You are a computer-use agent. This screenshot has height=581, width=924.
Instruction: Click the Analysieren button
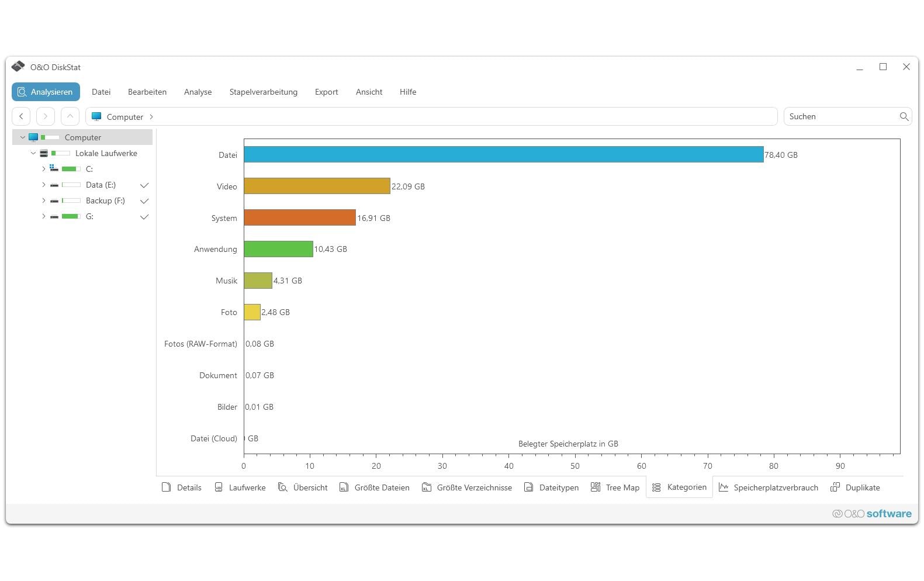(x=46, y=92)
